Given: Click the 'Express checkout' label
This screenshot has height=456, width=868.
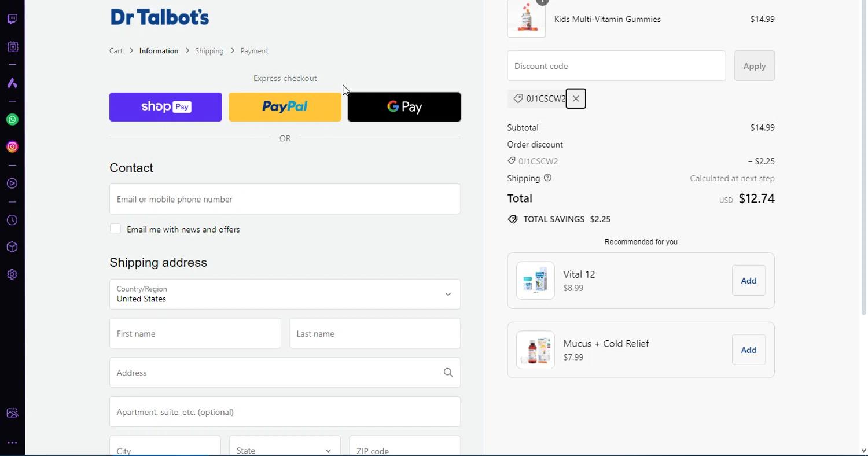Looking at the screenshot, I should pyautogui.click(x=285, y=78).
